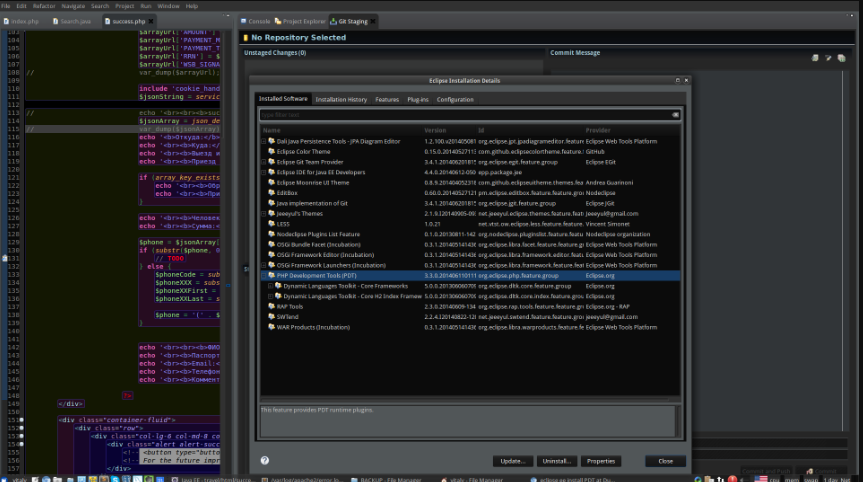Image resolution: width=863 pixels, height=482 pixels.
Task: Expand Dali Java Persistence Tools node
Action: pos(264,141)
